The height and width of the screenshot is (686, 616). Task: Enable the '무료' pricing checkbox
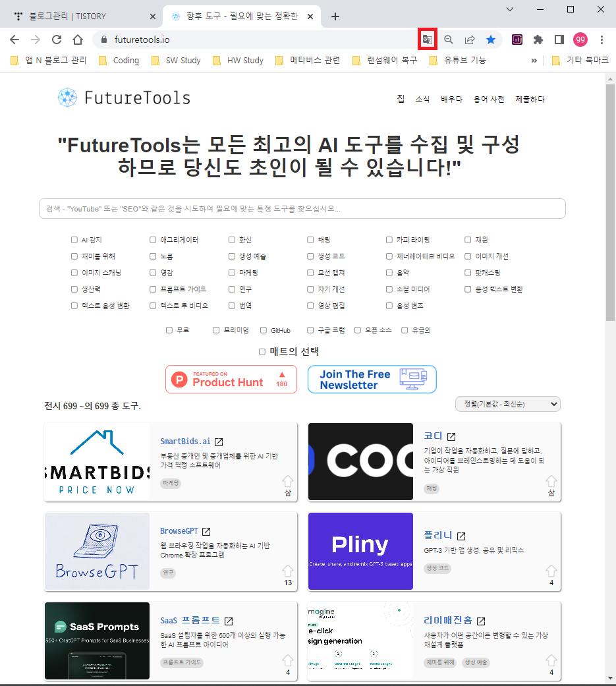coord(169,330)
